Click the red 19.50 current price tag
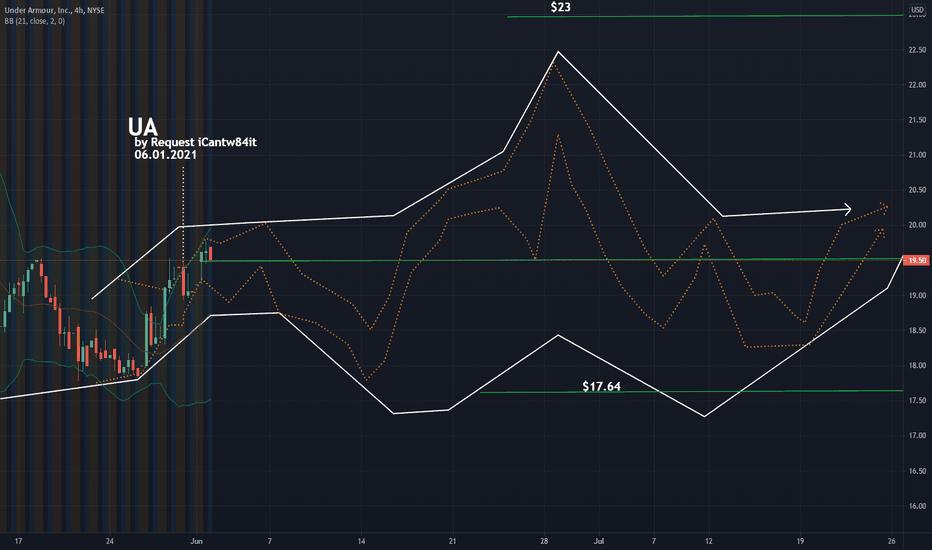The image size is (932, 550). [916, 260]
